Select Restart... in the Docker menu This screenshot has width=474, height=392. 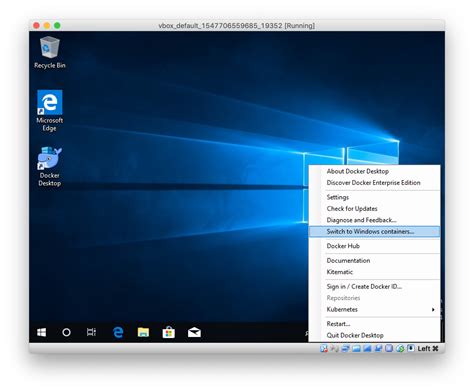pyautogui.click(x=374, y=324)
